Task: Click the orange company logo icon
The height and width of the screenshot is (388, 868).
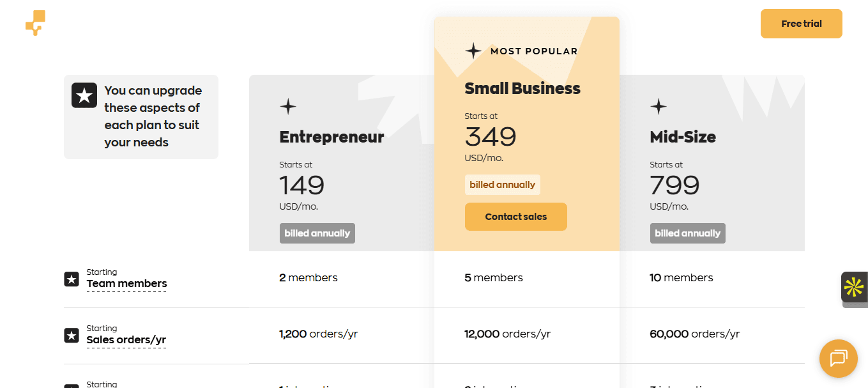Action: click(x=36, y=23)
